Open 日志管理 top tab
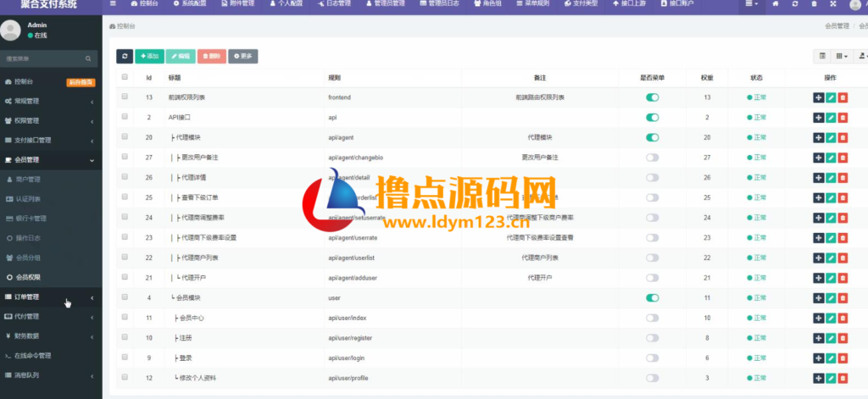Viewport: 868px width, 399px height. 334,3
